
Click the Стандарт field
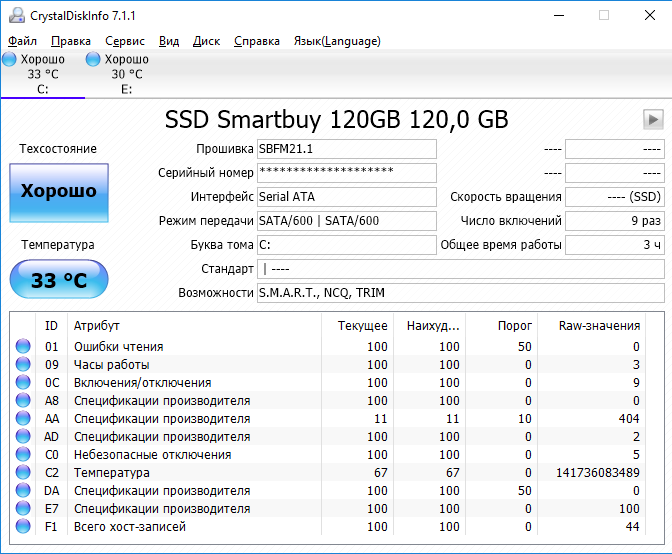tap(461, 269)
